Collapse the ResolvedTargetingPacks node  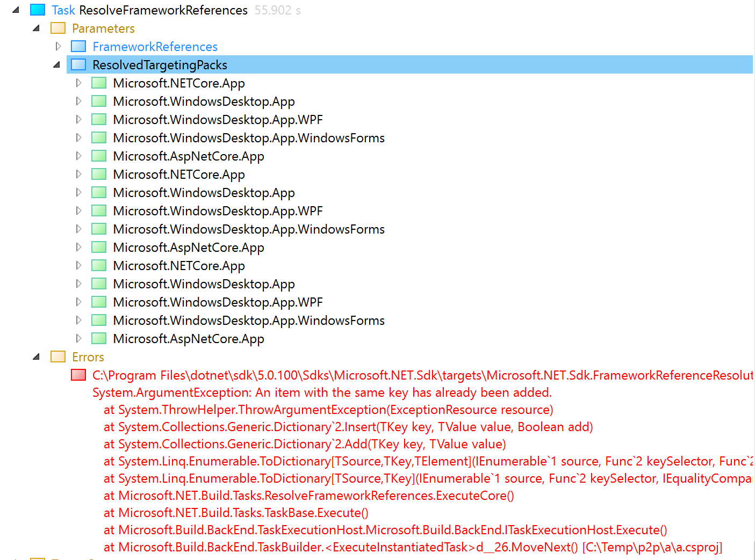tap(56, 64)
